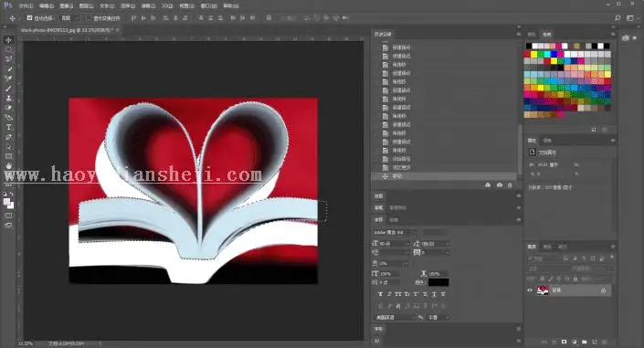Open the layer filter type dropdown
This screenshot has height=348, width=644.
544,258
